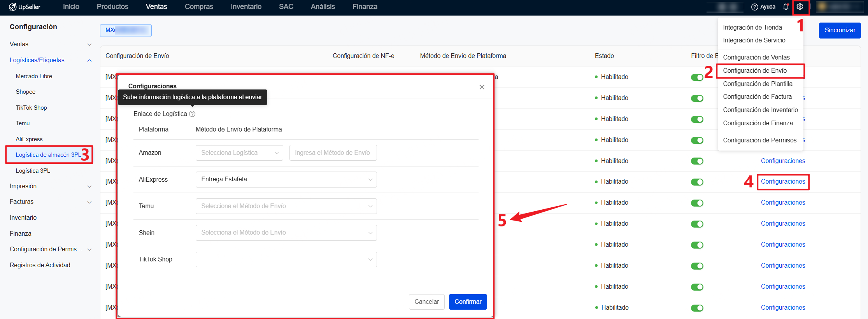Screen dimensions: 868x319
Task: Select Logística de almacén 3PL sidebar item
Action: click(48, 155)
